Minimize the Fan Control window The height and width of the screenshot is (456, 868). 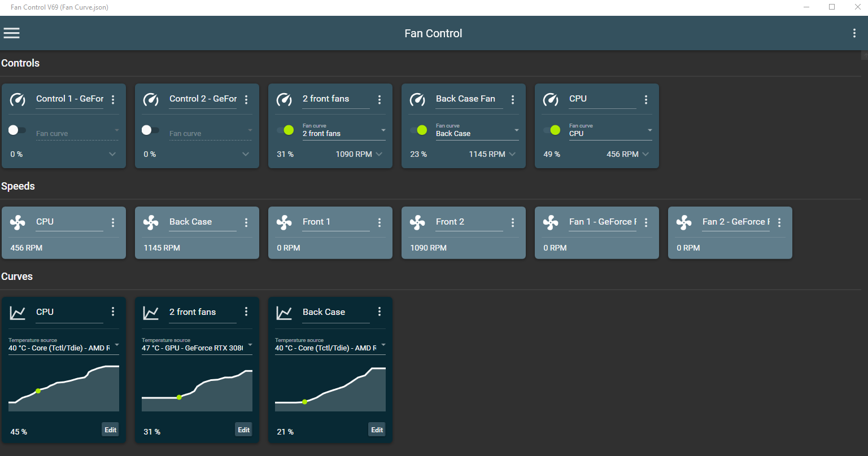806,7
